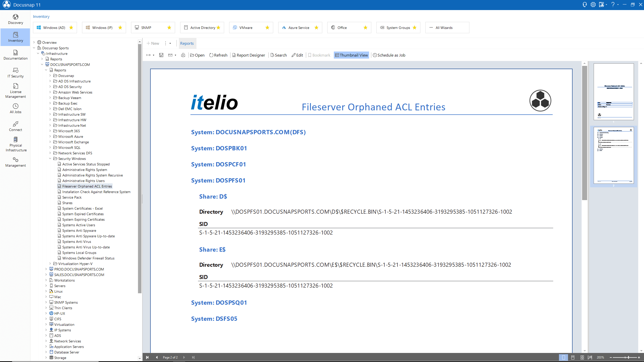Click the zoom in plus button
Image resolution: width=644 pixels, height=362 pixels.
click(639, 357)
